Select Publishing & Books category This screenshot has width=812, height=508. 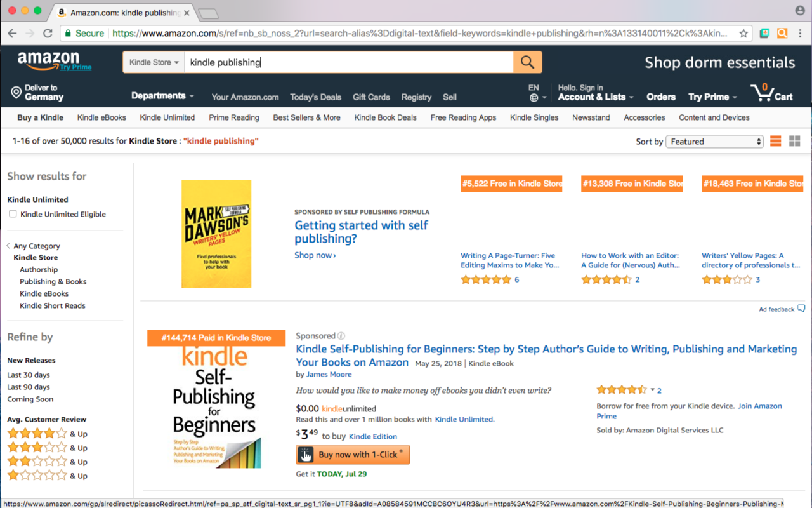[53, 281]
